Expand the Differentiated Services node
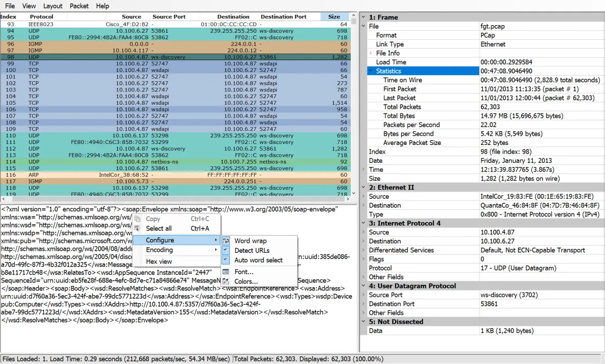 pyautogui.click(x=364, y=250)
